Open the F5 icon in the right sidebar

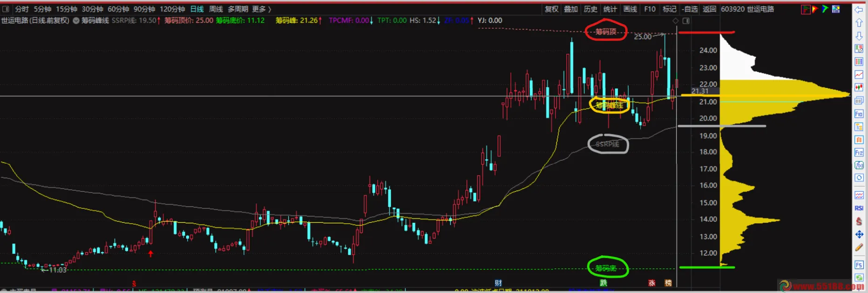coord(859,265)
